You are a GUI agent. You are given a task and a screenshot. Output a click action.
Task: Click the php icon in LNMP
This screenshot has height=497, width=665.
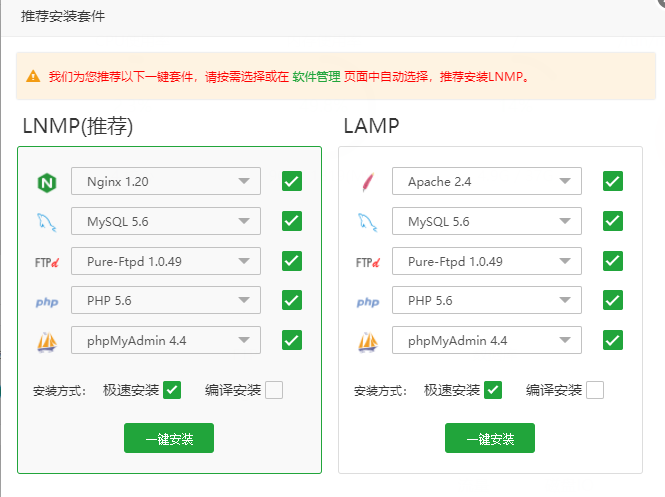47,302
